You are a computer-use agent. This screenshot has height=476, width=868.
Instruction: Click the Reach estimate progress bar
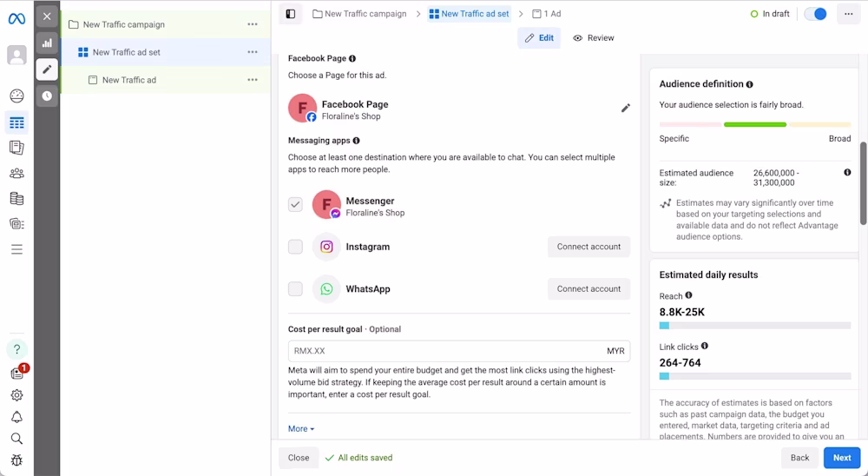tap(755, 326)
